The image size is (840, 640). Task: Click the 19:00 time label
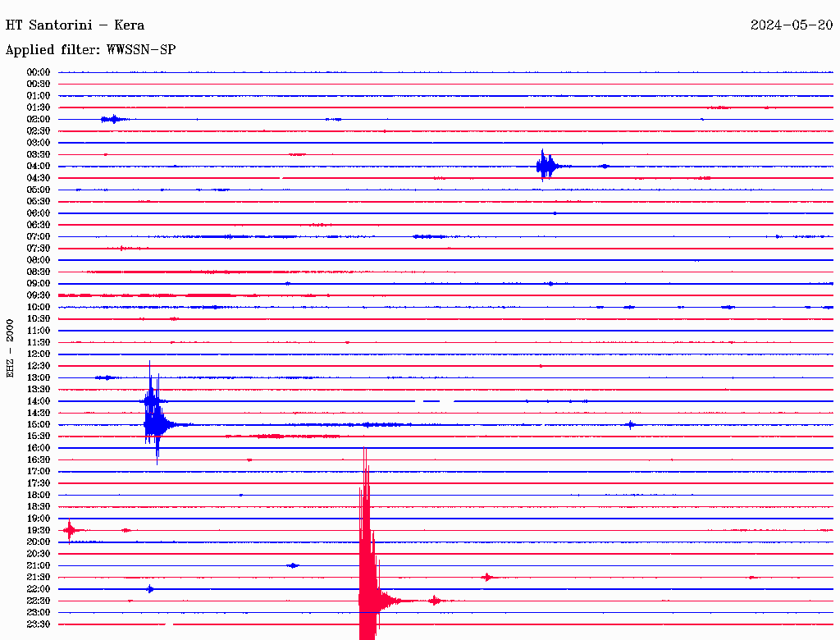[39, 519]
